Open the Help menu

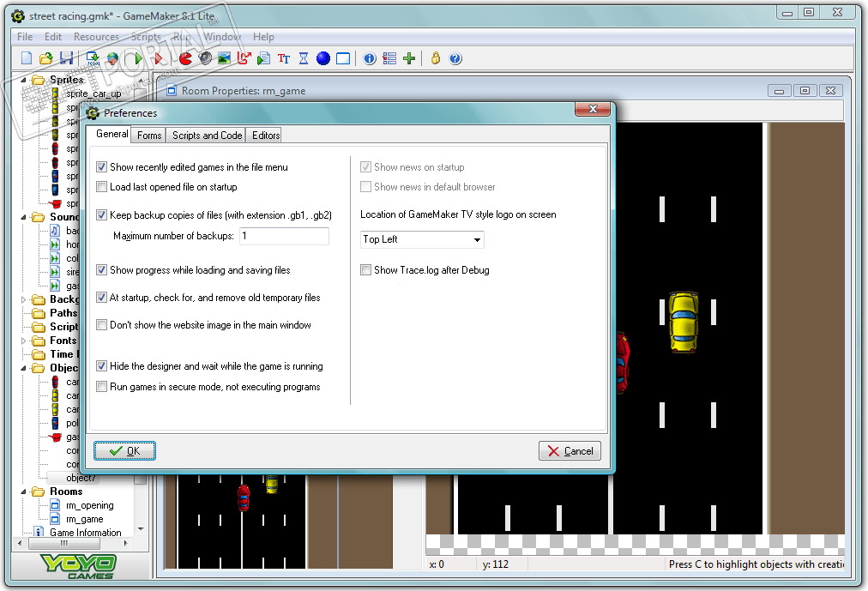263,37
